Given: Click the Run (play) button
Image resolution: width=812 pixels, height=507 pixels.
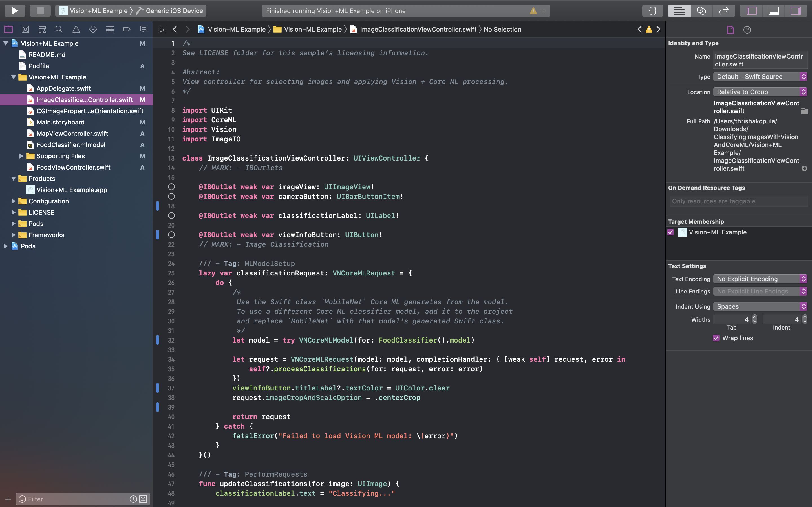Looking at the screenshot, I should 14,11.
